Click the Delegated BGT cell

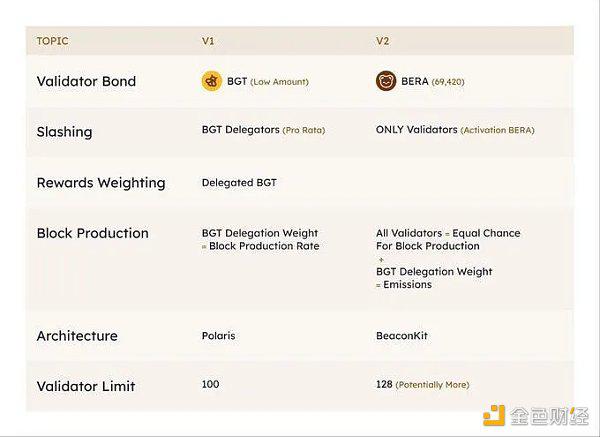tap(239, 183)
